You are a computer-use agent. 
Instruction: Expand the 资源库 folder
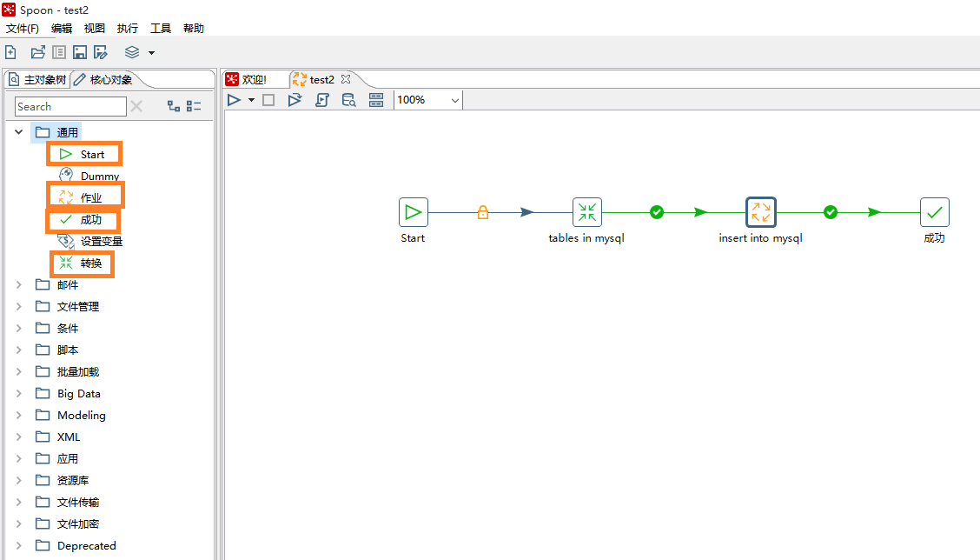coord(19,481)
